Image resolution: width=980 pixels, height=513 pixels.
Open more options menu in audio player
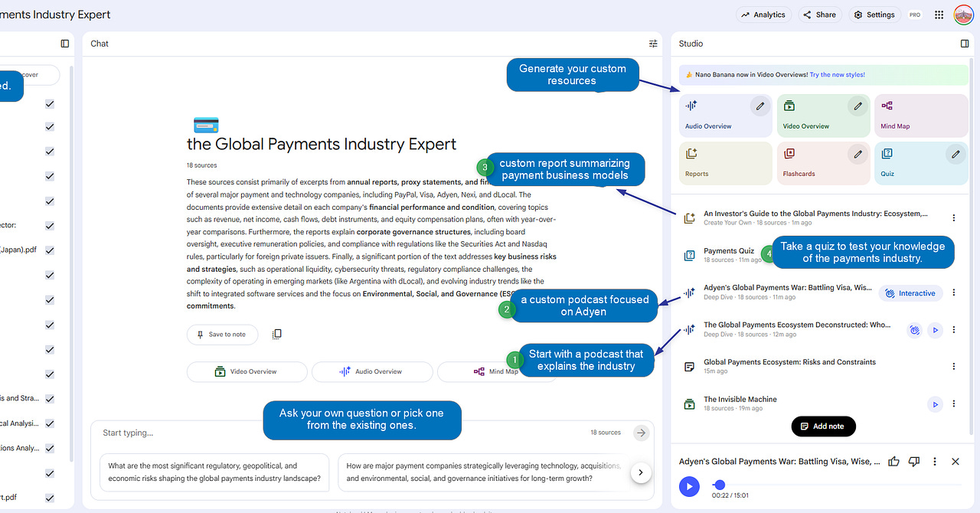tap(935, 462)
